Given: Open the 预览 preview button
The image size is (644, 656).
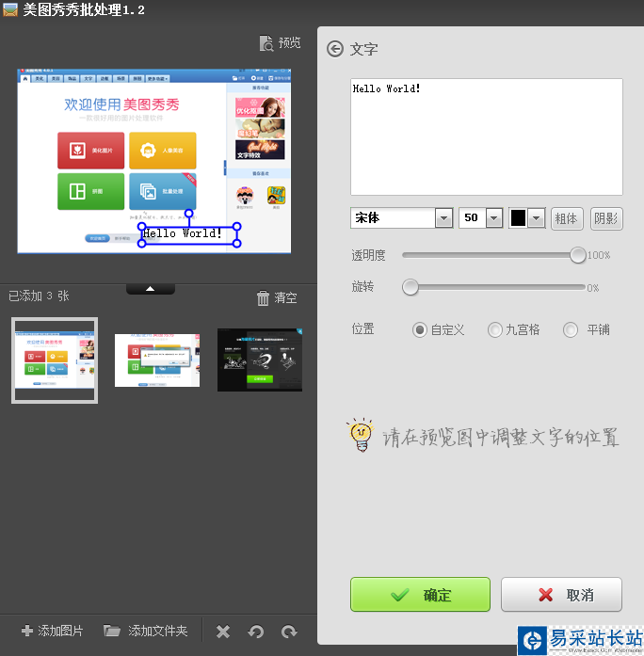Looking at the screenshot, I should (280, 42).
